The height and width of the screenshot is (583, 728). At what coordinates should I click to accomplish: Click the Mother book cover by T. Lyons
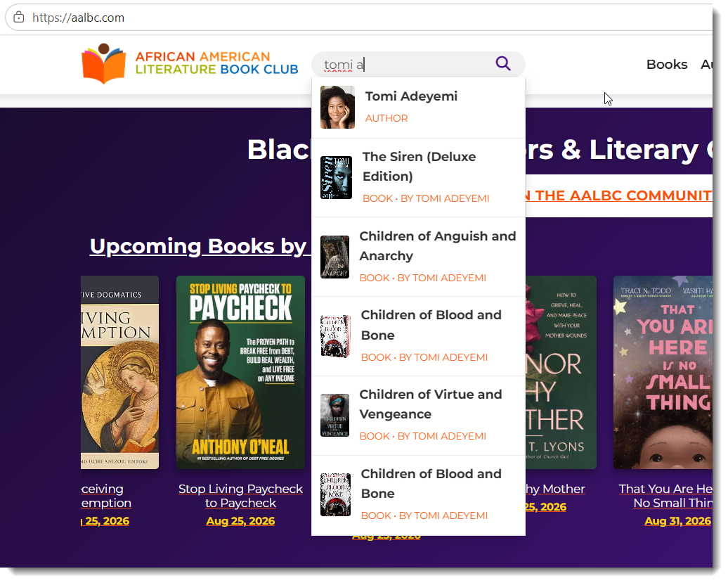tap(561, 372)
